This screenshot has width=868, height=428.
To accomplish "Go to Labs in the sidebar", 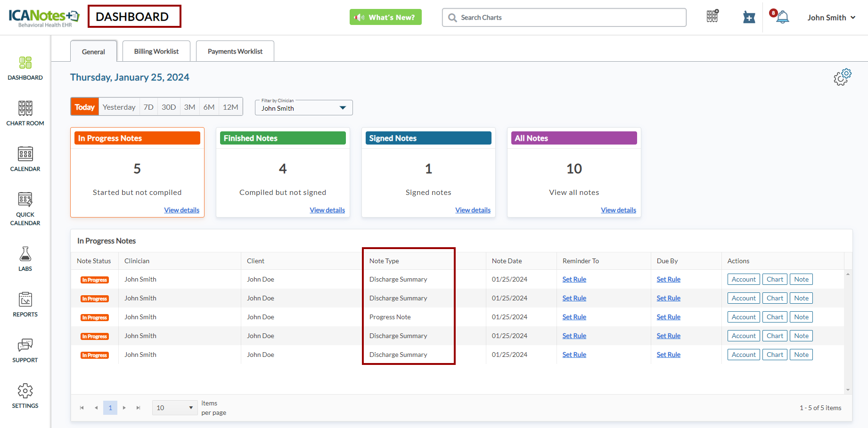I will tap(25, 258).
